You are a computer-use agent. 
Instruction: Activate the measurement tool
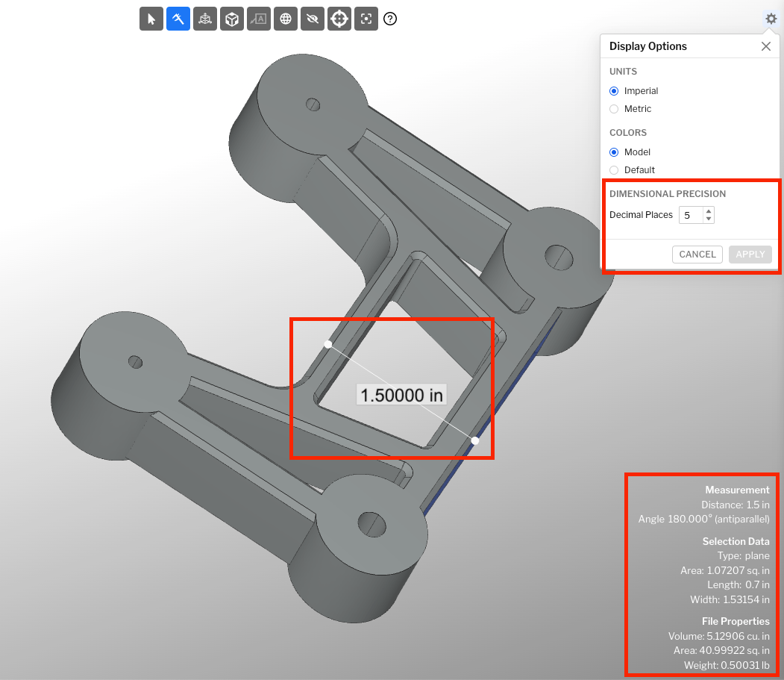178,19
